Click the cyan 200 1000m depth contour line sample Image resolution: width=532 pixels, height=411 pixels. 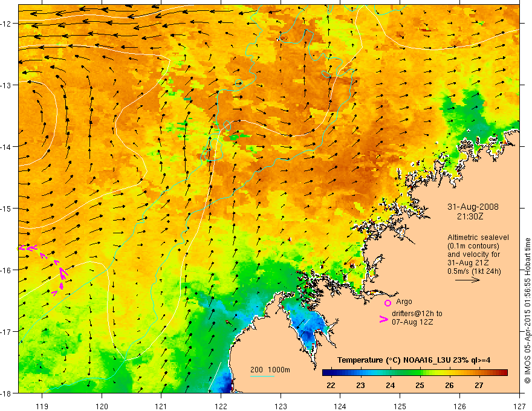262,376
